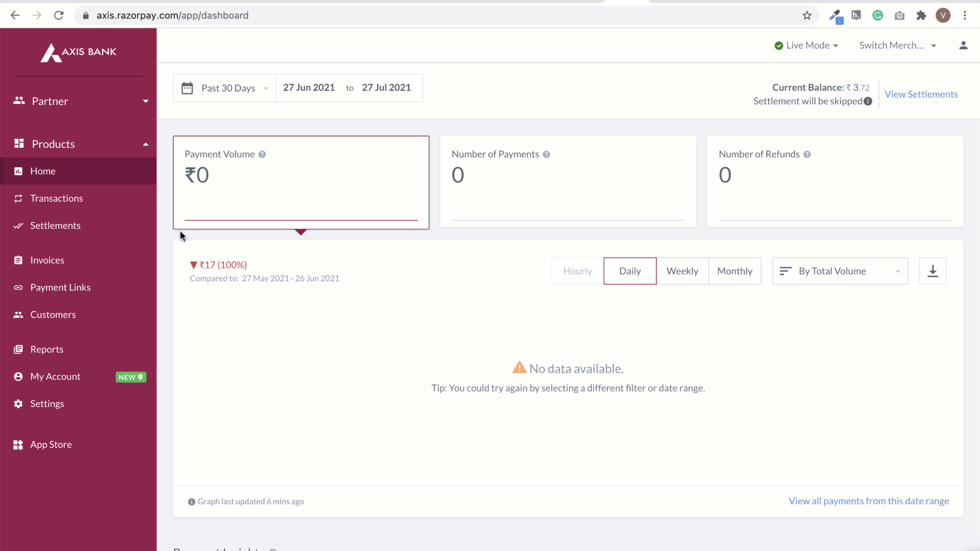Viewport: 980px width, 551px height.
Task: Reload the dashboard page
Action: point(59,15)
